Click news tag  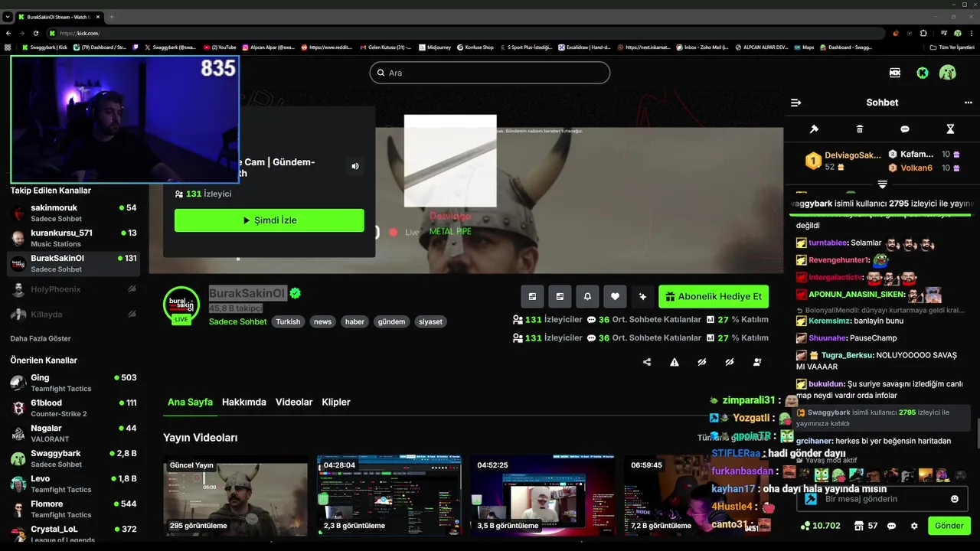tap(322, 322)
